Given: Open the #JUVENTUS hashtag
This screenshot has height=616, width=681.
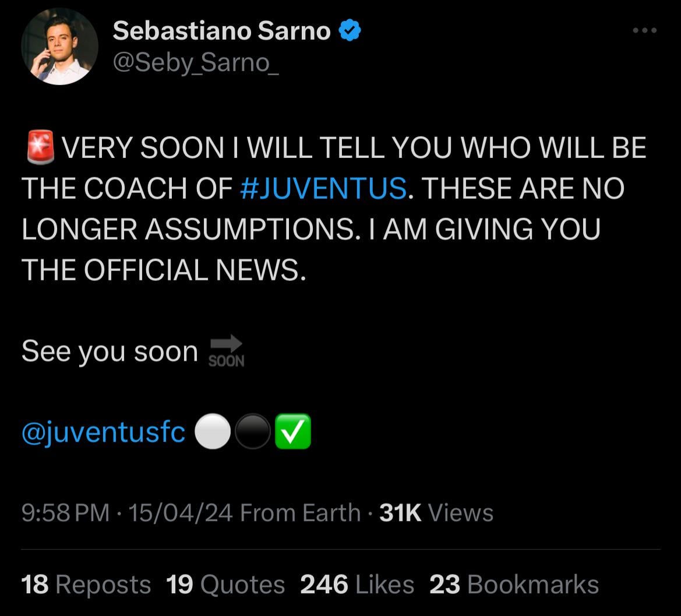Looking at the screenshot, I should 323,188.
